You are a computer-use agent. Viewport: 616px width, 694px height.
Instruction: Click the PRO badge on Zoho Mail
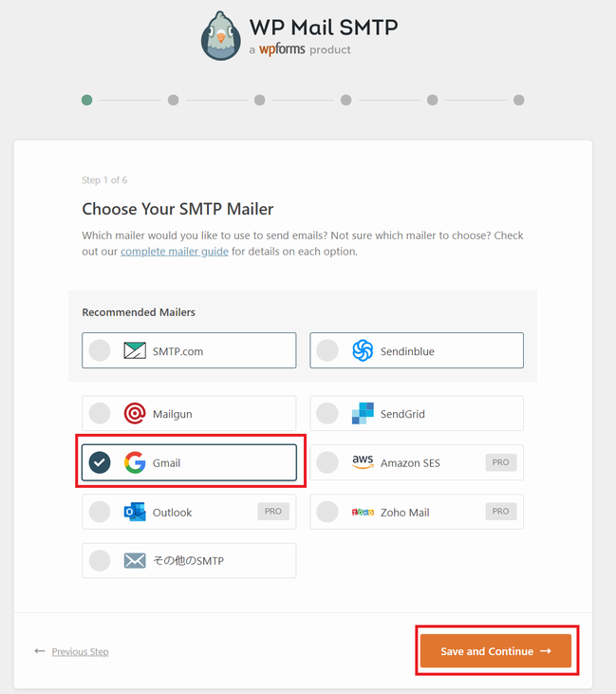tap(501, 511)
